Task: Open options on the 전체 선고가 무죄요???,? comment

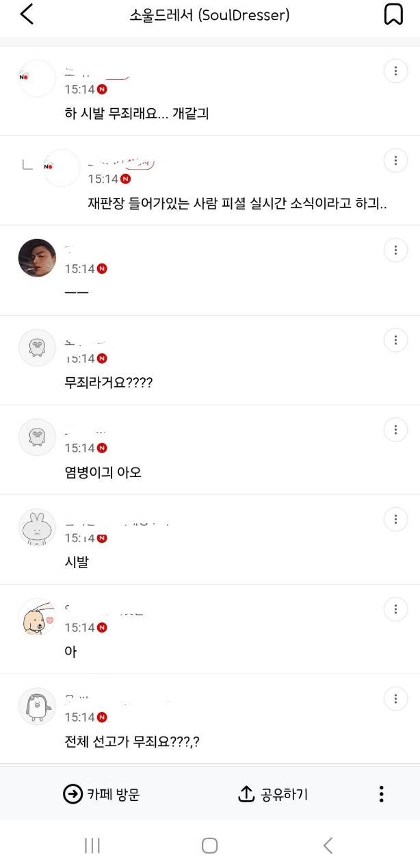Action: pos(395,698)
